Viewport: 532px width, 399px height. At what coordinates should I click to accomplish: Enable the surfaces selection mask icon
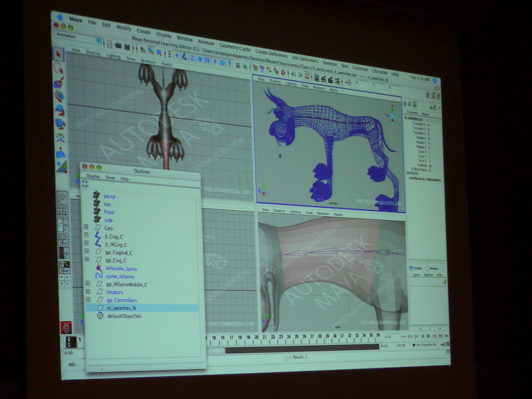[200, 59]
